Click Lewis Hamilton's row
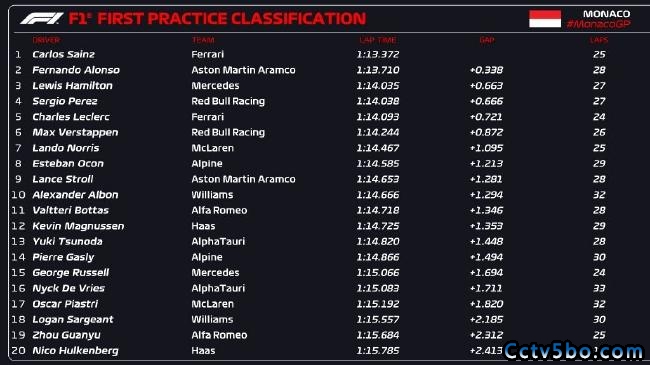The height and width of the screenshot is (365, 650). tap(311, 86)
